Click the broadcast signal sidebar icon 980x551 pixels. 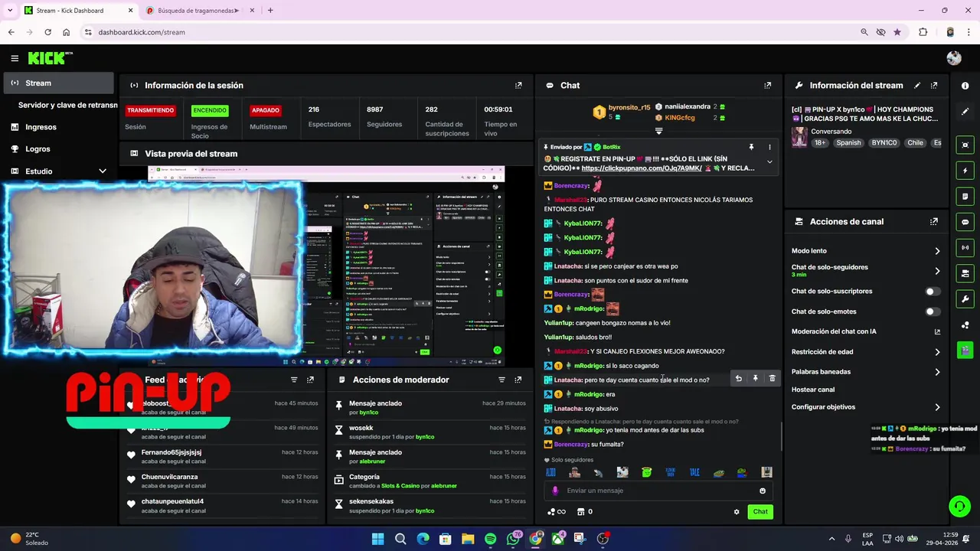pos(965,248)
